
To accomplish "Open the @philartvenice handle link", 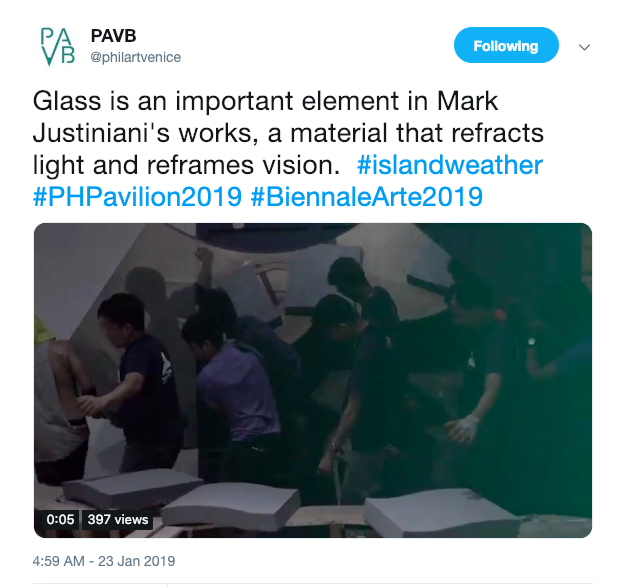I will 136,57.
